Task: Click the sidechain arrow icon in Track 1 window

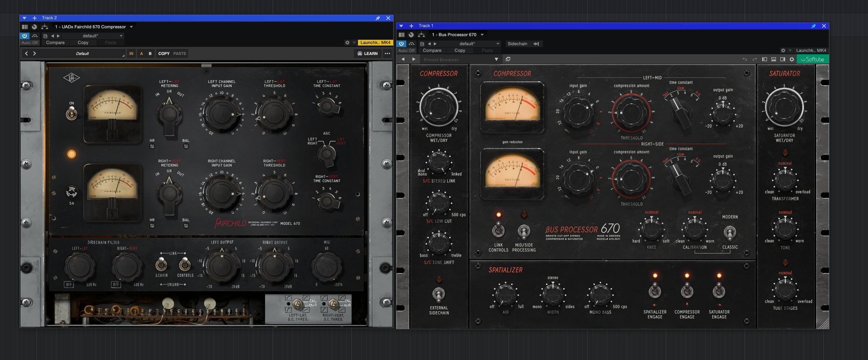Action: pyautogui.click(x=536, y=44)
